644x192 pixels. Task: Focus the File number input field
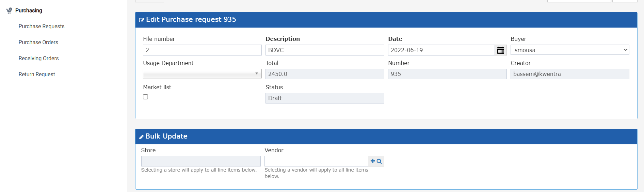tap(202, 50)
